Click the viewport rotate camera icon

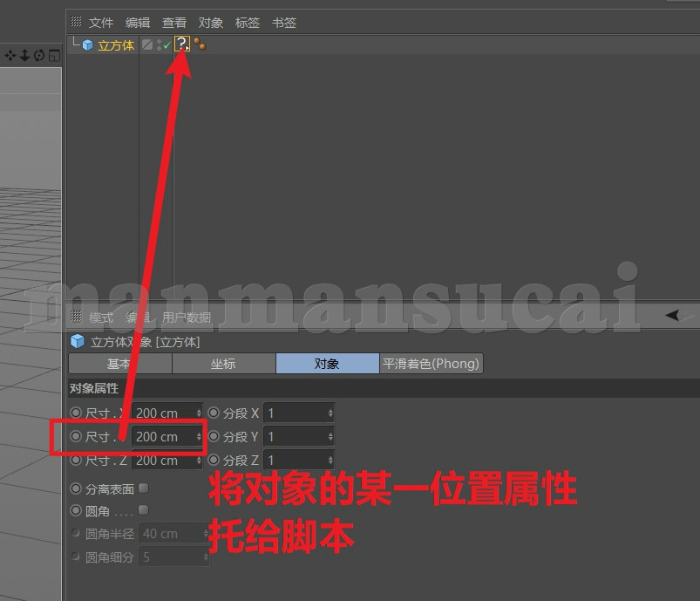(x=39, y=56)
